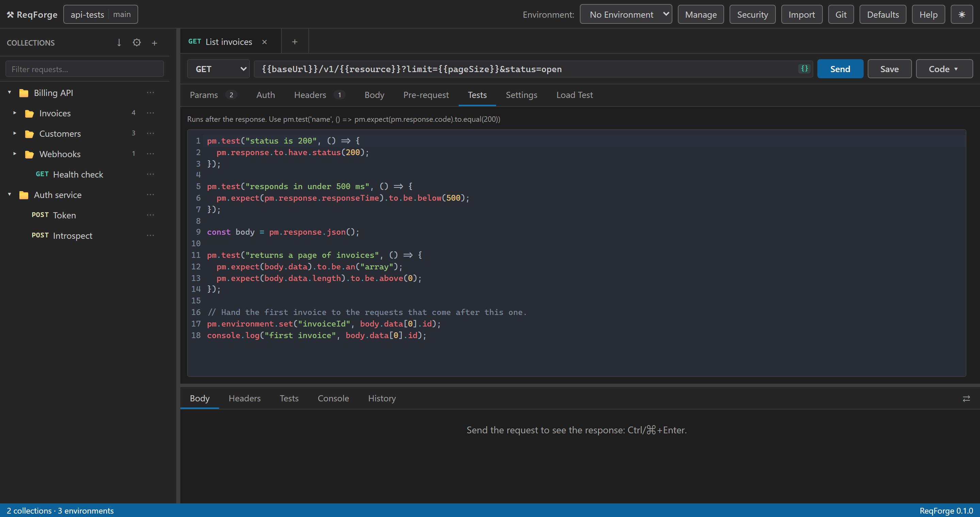980x517 pixels.
Task: Click the api-tests main workspace button
Action: pyautogui.click(x=100, y=14)
